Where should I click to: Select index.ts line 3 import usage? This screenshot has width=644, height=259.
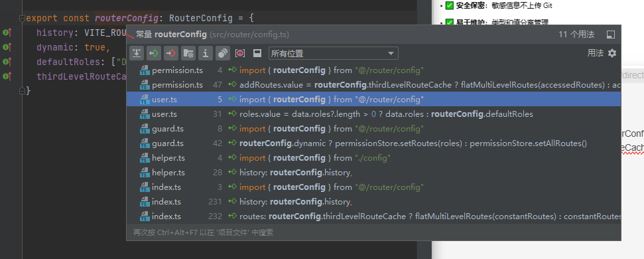373,187
